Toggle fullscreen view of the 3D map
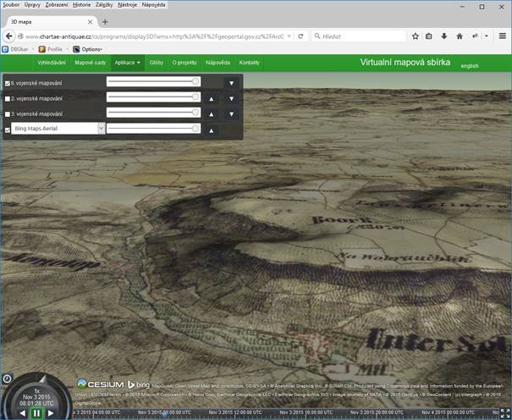512x420 pixels. click(x=505, y=413)
